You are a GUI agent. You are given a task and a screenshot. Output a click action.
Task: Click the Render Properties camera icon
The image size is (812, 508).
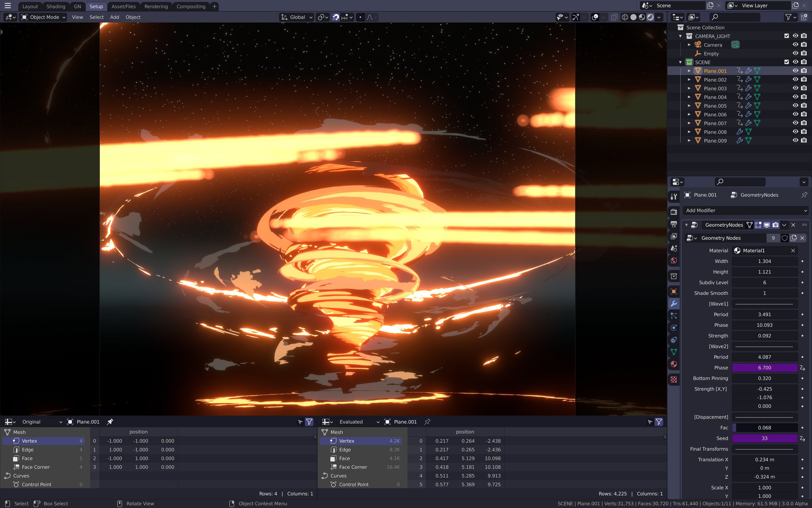(x=674, y=212)
